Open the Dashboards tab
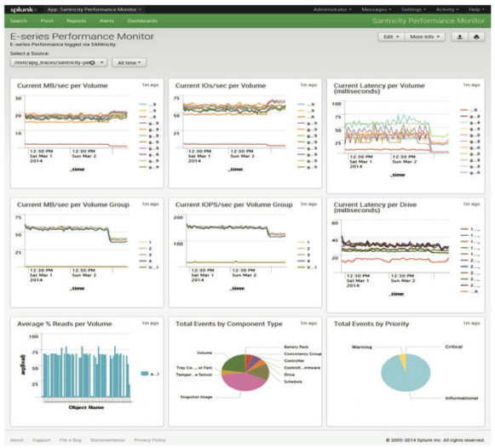This screenshot has height=448, width=495. point(142,20)
